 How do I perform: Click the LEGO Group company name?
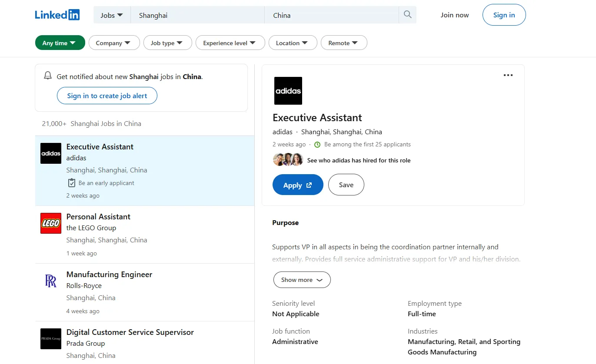pyautogui.click(x=91, y=228)
